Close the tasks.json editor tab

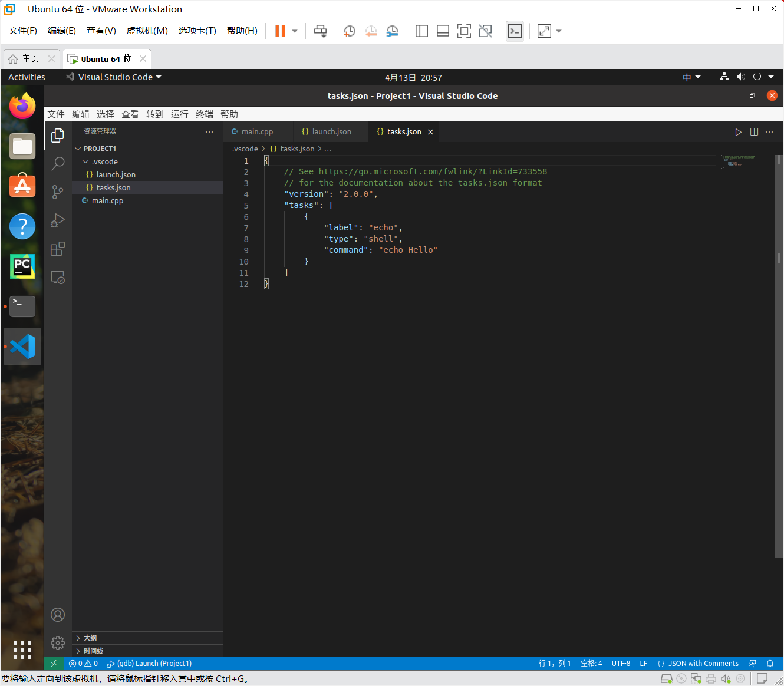430,132
